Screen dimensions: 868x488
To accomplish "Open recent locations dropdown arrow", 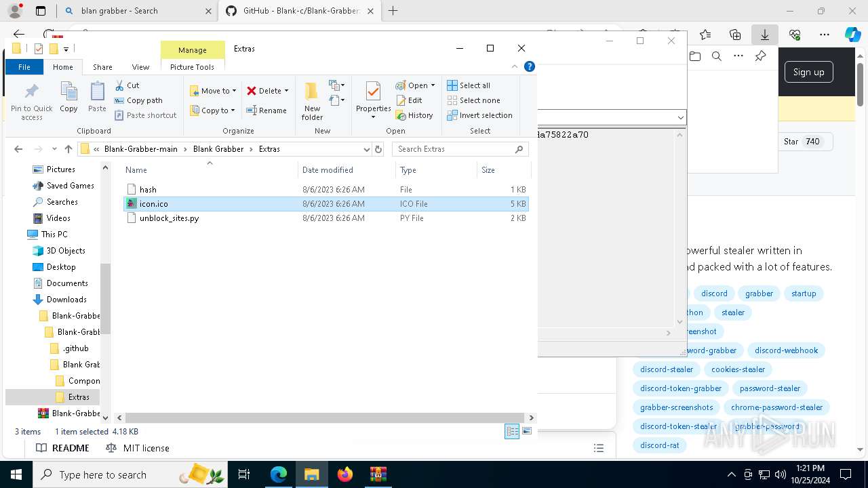I will click(x=54, y=149).
